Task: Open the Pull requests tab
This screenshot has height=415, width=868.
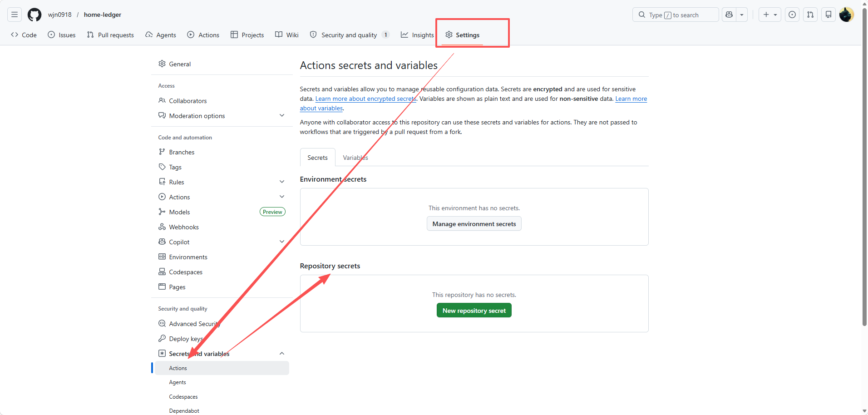Action: [x=110, y=35]
